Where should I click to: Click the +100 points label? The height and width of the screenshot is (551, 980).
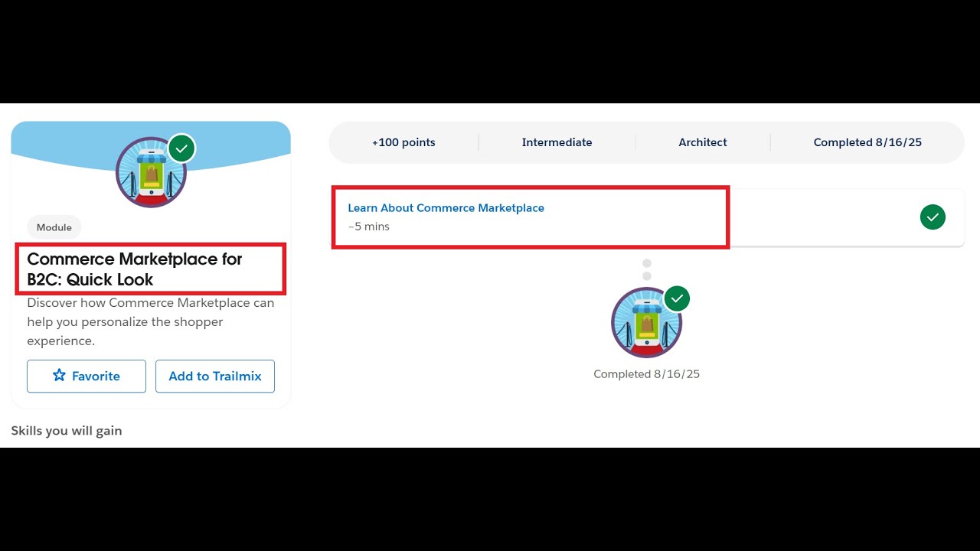point(403,142)
